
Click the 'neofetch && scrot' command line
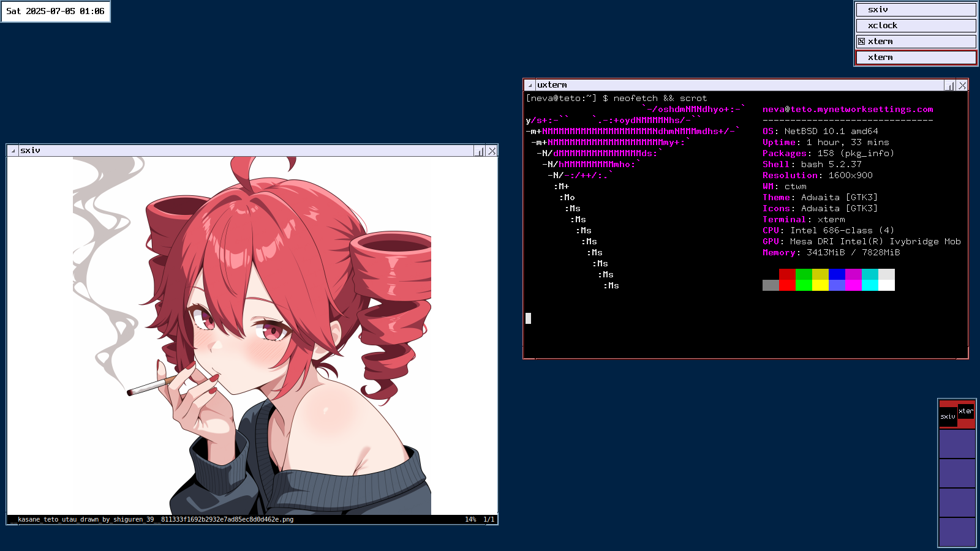[660, 99]
